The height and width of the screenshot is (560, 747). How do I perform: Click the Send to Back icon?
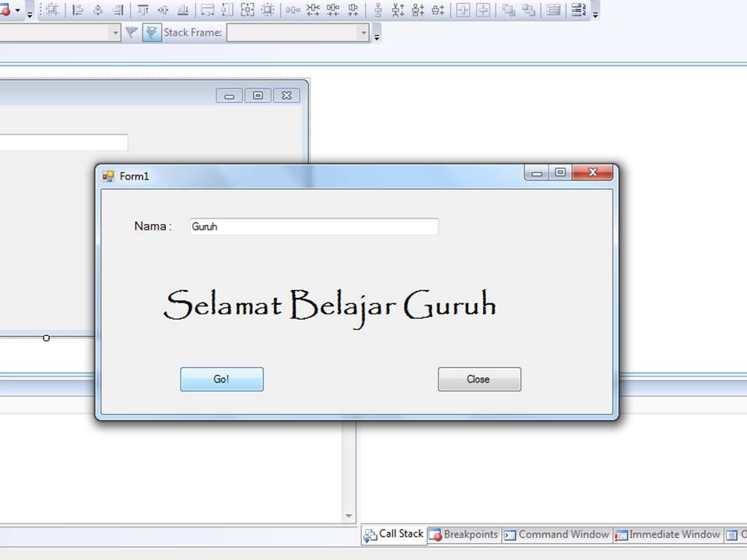[x=528, y=9]
